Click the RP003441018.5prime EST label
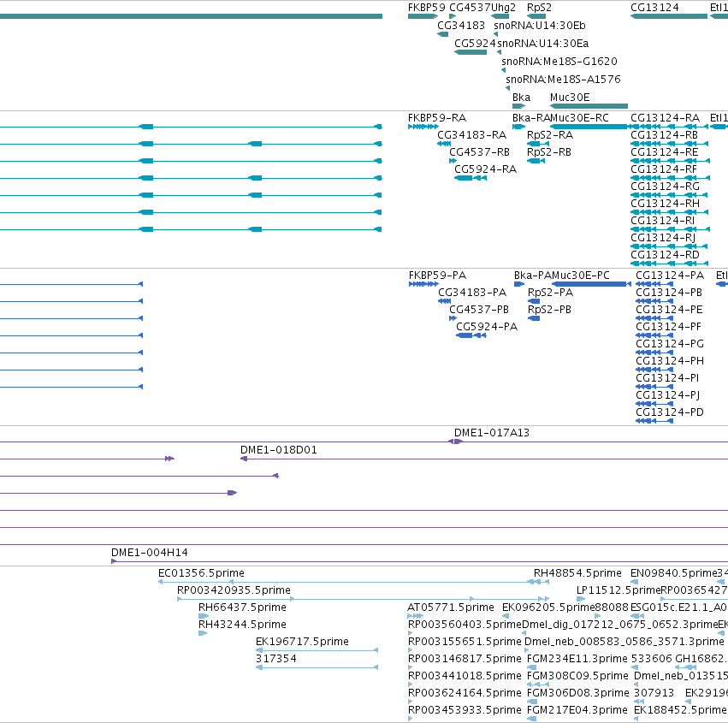This screenshot has width=728, height=723. tap(465, 676)
